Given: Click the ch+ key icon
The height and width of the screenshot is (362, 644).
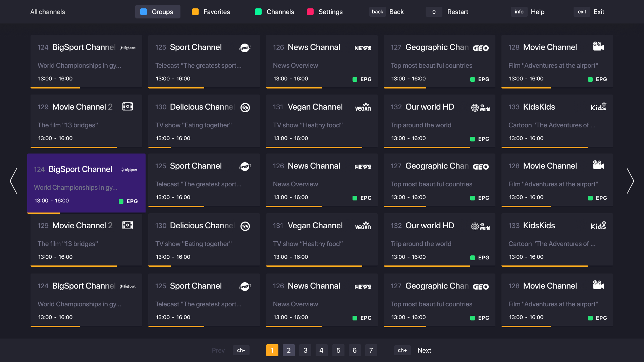Looking at the screenshot, I should (x=402, y=350).
